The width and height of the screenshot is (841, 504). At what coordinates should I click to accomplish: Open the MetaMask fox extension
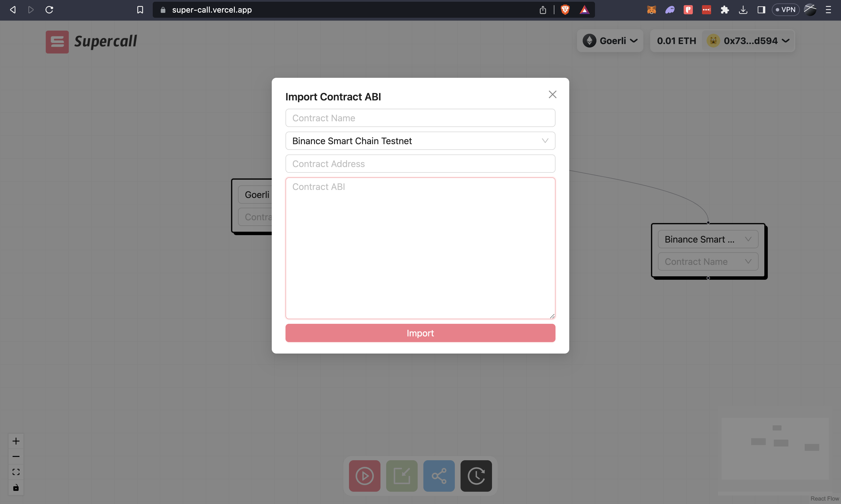(651, 10)
